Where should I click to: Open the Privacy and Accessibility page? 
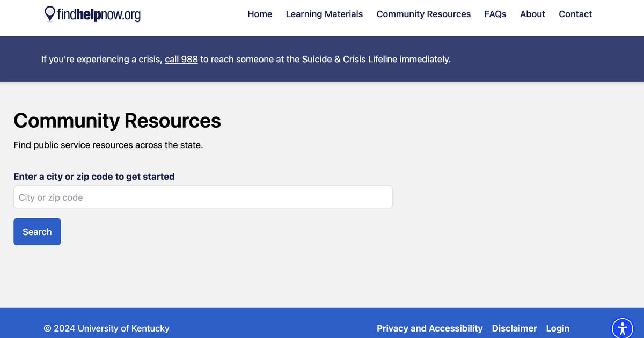point(429,328)
